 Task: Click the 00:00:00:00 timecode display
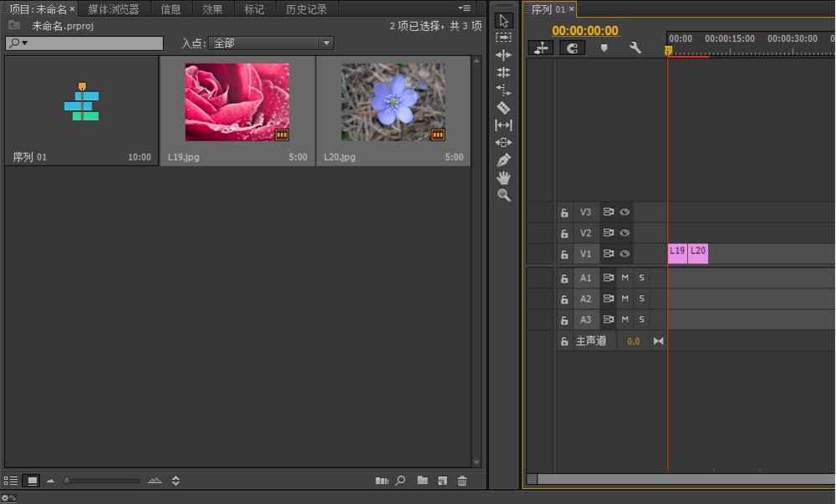pos(585,30)
